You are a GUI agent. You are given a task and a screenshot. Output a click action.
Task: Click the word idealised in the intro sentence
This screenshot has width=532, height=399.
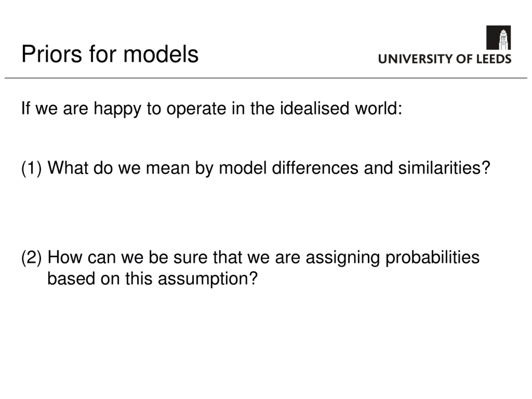pos(314,108)
